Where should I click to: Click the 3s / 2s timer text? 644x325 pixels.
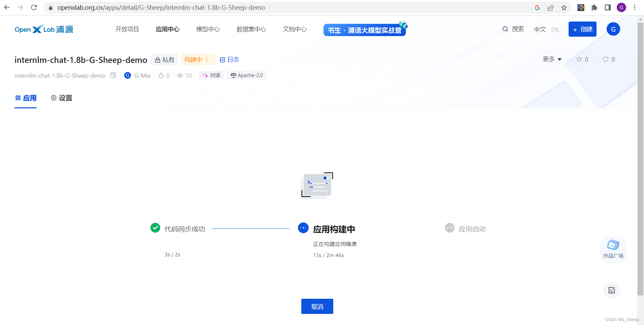pos(172,255)
